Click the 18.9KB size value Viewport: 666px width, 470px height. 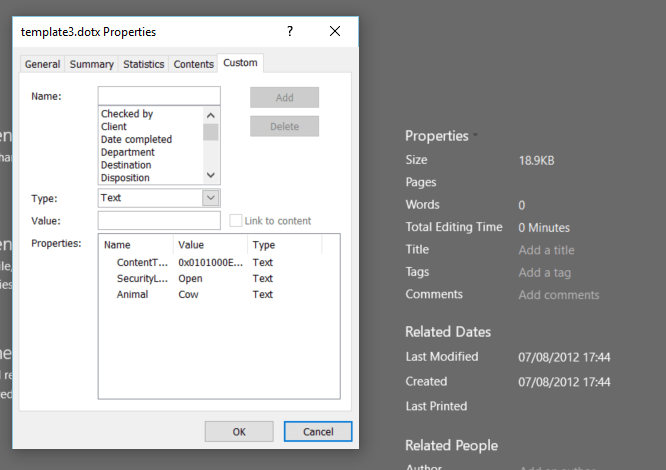pyautogui.click(x=536, y=160)
